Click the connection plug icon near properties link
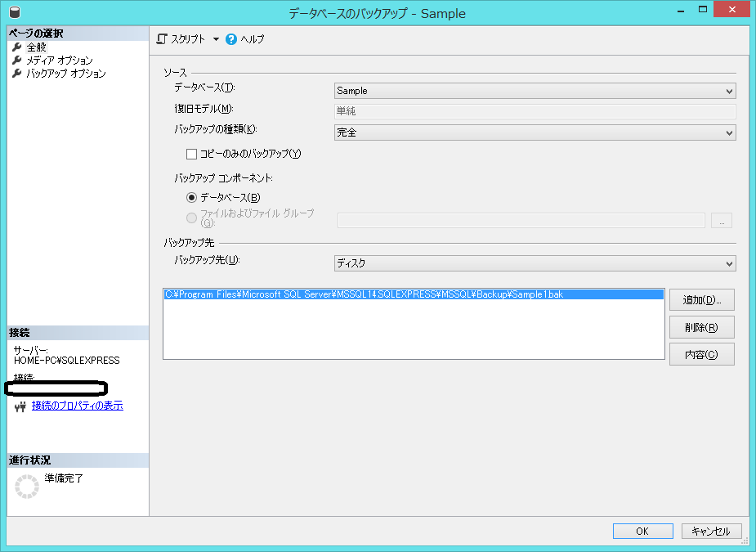 20,406
